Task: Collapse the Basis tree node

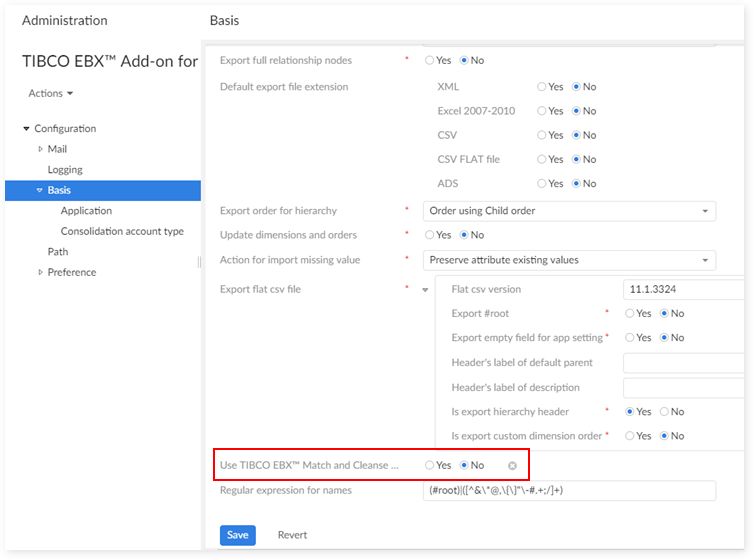Action: (x=40, y=190)
